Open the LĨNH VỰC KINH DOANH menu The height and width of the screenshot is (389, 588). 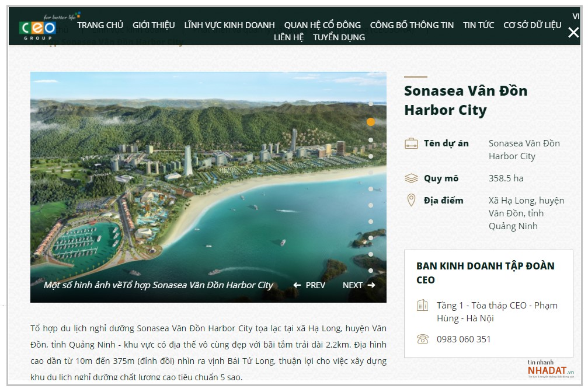tap(229, 25)
